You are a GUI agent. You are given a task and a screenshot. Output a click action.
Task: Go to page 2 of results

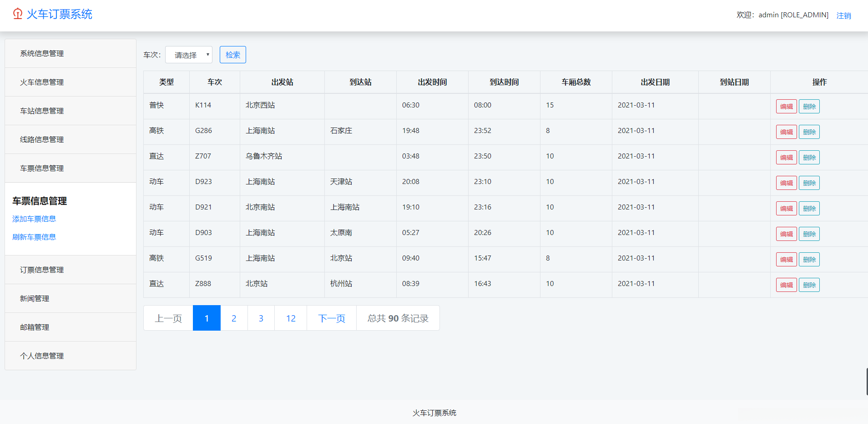(234, 318)
